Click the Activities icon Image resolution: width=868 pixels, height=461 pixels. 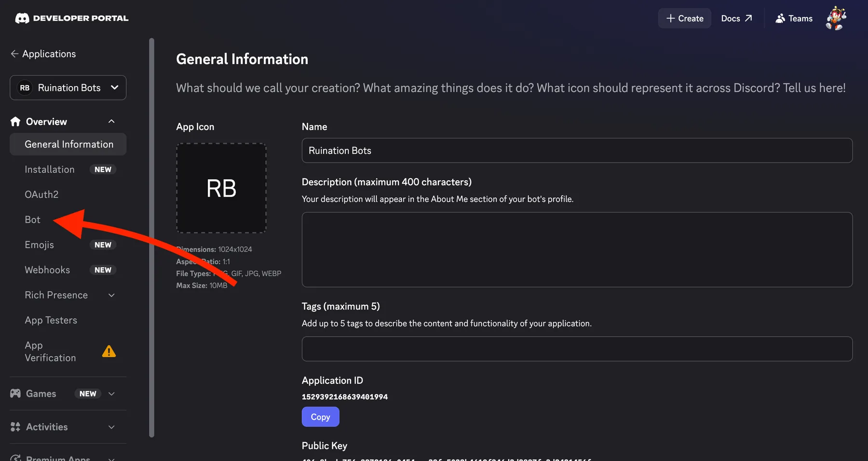tap(15, 427)
